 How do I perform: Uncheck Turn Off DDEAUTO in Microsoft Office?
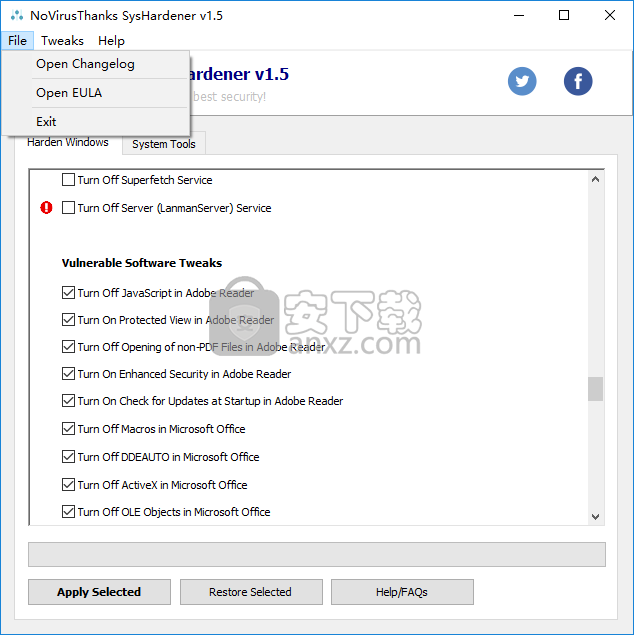click(x=69, y=457)
